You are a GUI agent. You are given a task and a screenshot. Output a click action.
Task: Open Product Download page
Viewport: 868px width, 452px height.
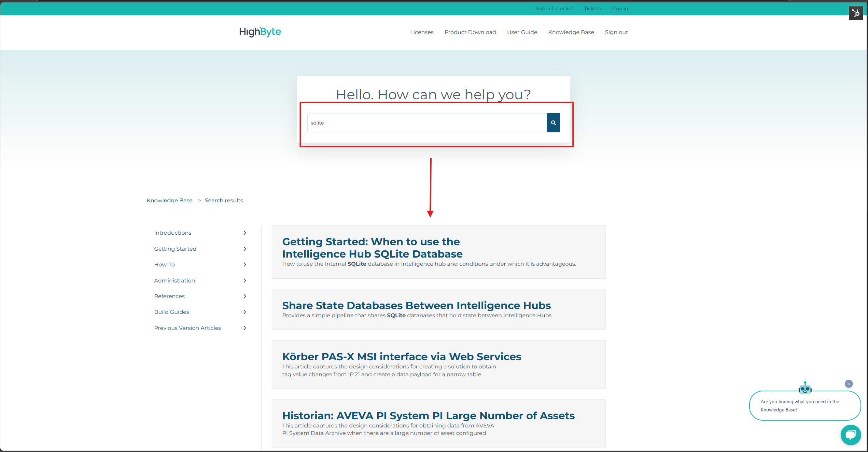[470, 32]
